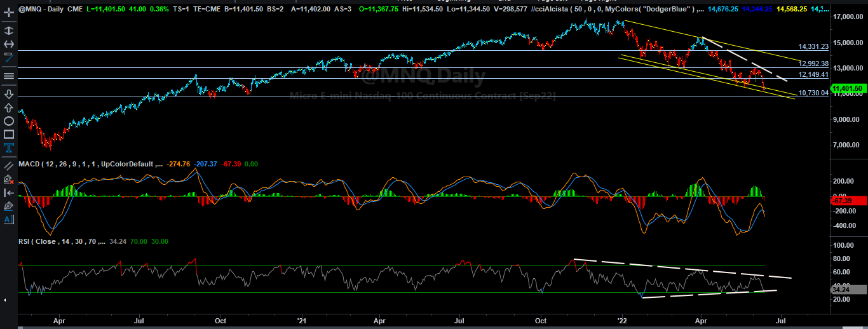Viewport: 868px width, 329px height.
Task: Click the Jul label at far right of date axis
Action: (781, 321)
